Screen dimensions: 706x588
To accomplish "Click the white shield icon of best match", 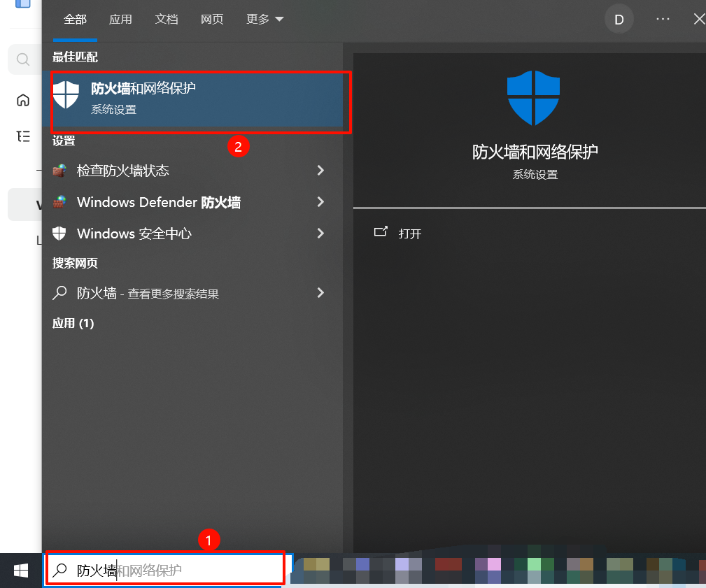I will coord(66,95).
